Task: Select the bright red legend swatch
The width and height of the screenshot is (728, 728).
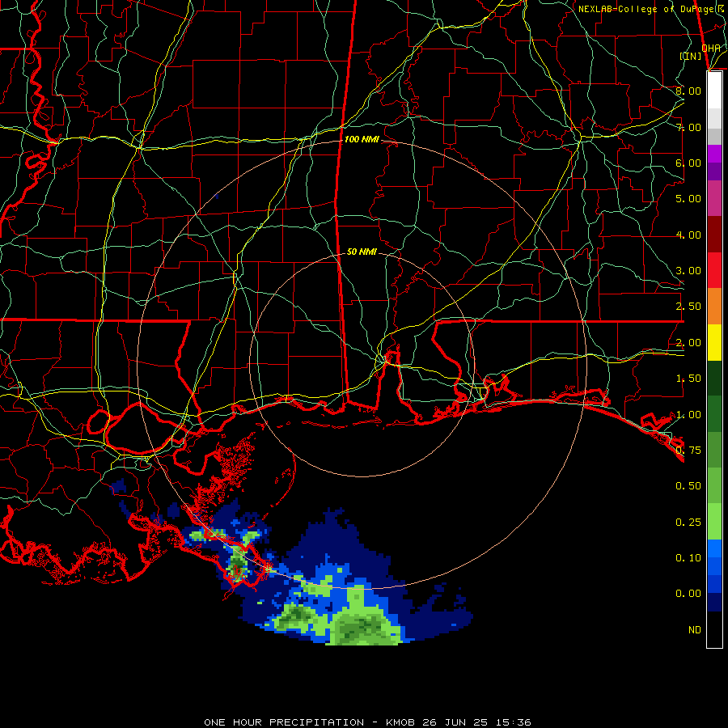Action: coord(714,270)
